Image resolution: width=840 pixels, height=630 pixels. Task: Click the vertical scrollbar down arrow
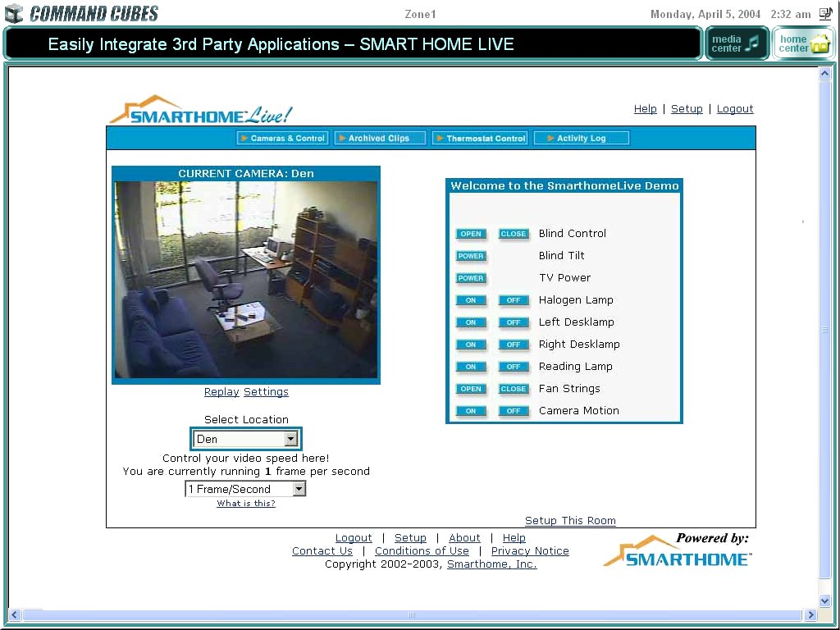(824, 601)
